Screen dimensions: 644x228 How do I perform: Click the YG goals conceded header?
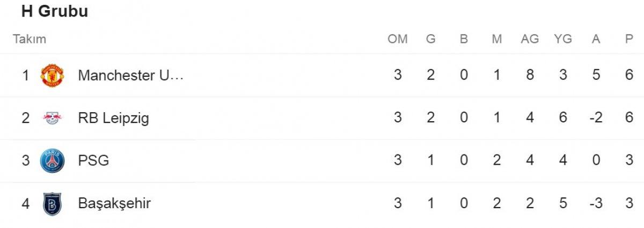(x=563, y=39)
